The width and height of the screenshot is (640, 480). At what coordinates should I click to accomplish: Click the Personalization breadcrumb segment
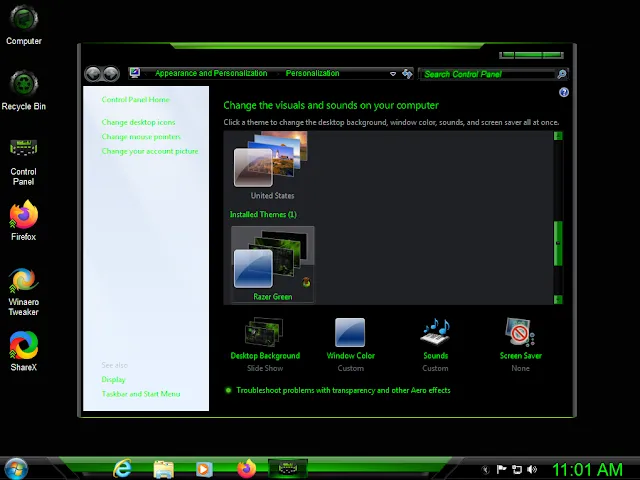click(x=312, y=73)
